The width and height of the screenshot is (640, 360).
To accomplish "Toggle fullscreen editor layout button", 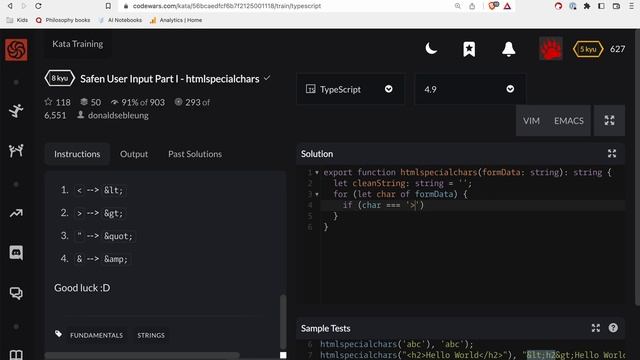I will (x=609, y=120).
